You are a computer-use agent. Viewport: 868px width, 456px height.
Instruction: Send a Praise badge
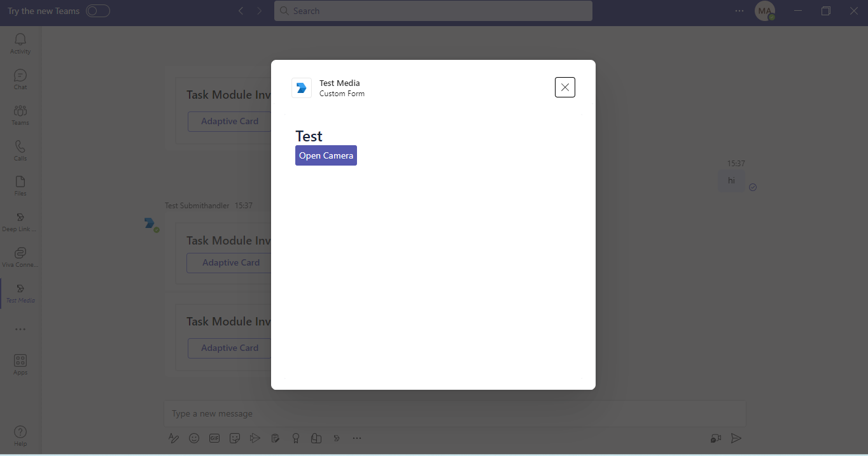pyautogui.click(x=296, y=438)
